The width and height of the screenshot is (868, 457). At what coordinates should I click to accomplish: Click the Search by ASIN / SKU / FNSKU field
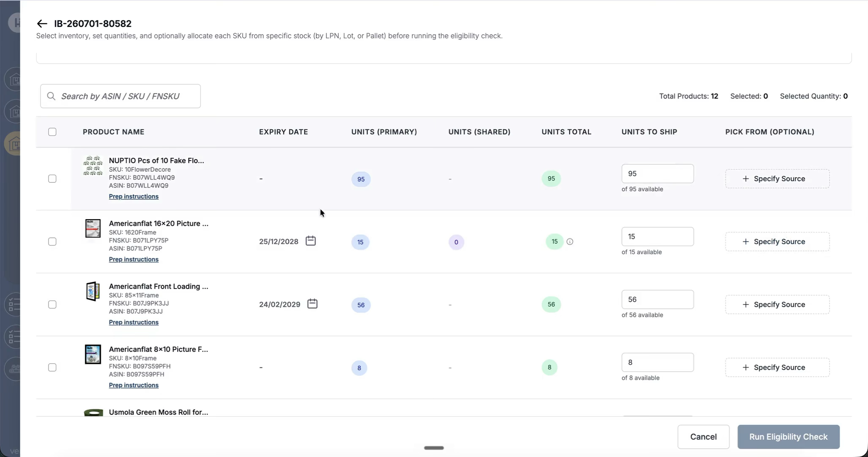[x=120, y=96]
